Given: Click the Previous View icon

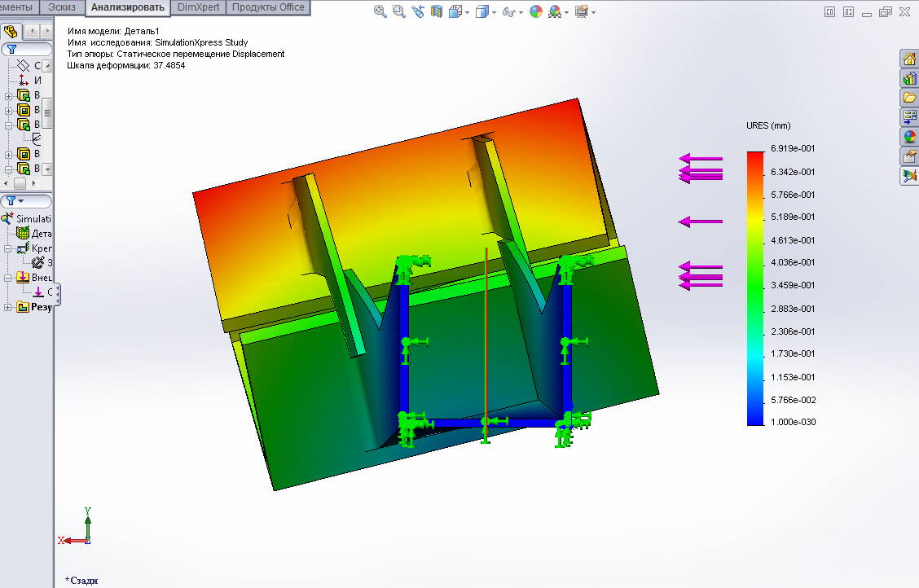Looking at the screenshot, I should click(x=418, y=11).
